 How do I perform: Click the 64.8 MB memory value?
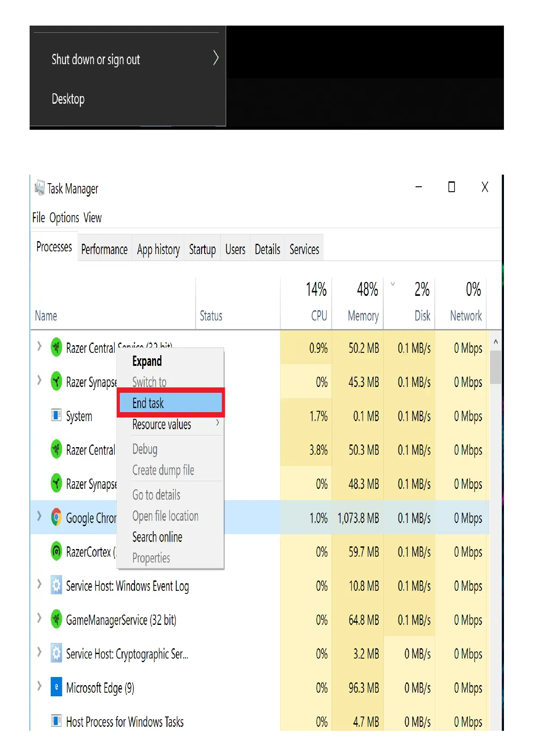364,620
